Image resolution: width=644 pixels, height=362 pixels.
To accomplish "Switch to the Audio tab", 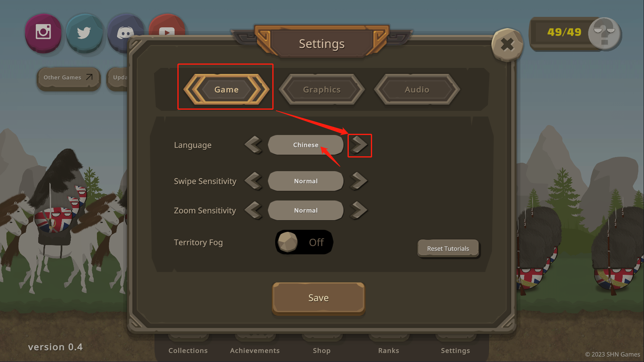I will pyautogui.click(x=417, y=89).
